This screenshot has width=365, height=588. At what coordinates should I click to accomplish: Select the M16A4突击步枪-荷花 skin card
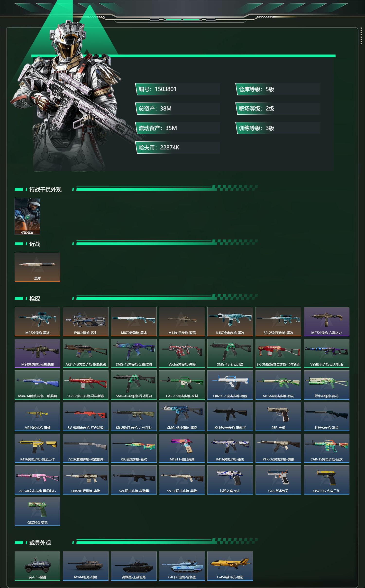point(278,385)
